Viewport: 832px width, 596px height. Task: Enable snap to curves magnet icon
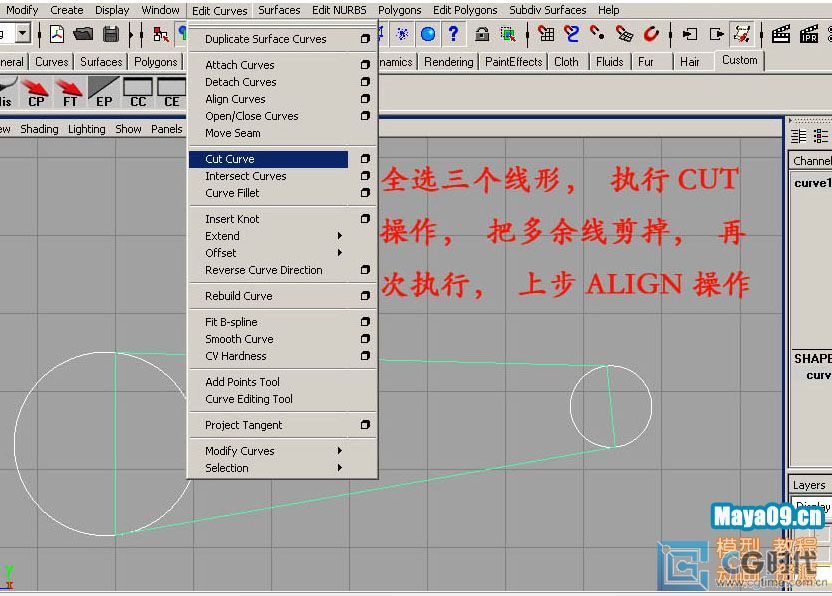point(571,34)
